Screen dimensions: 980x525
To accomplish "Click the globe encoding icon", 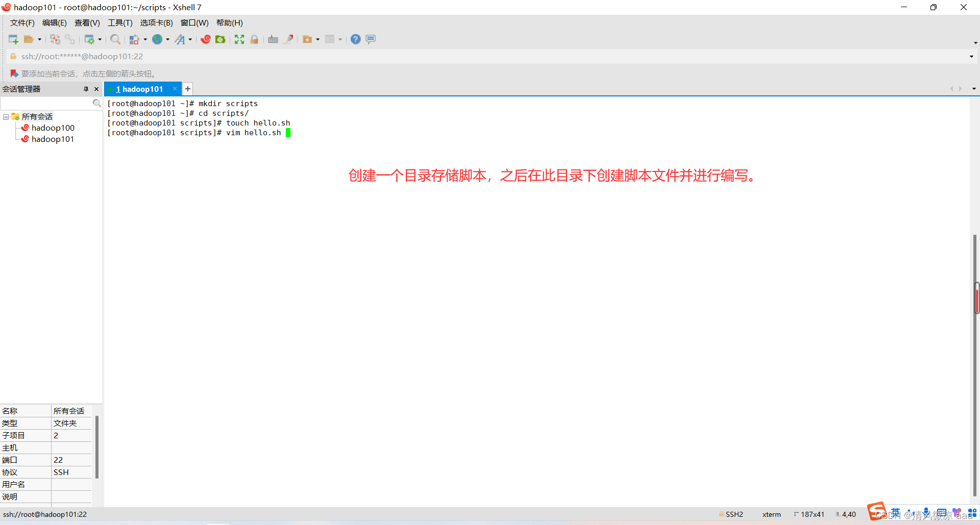I will tap(157, 39).
